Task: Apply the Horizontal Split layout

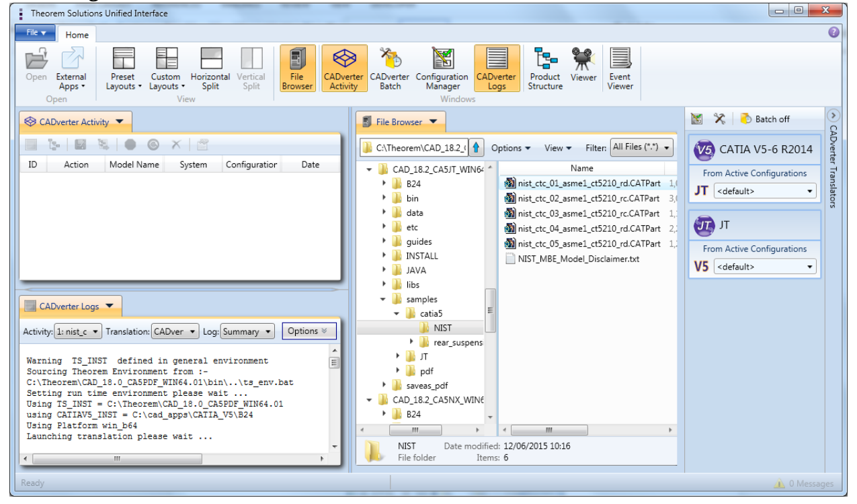Action: (210, 69)
